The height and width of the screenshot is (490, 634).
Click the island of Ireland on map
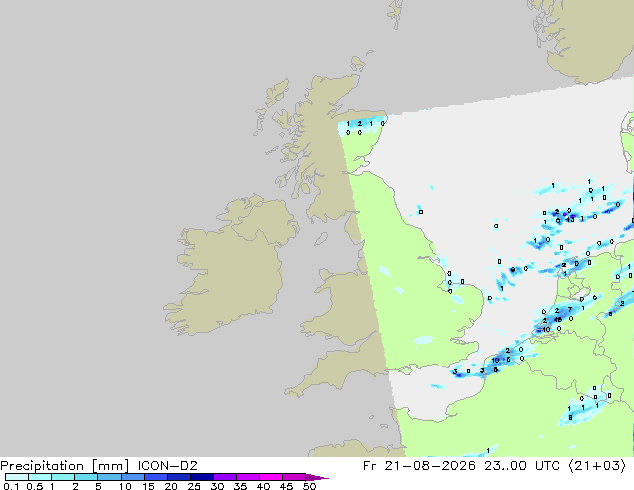tap(230, 267)
